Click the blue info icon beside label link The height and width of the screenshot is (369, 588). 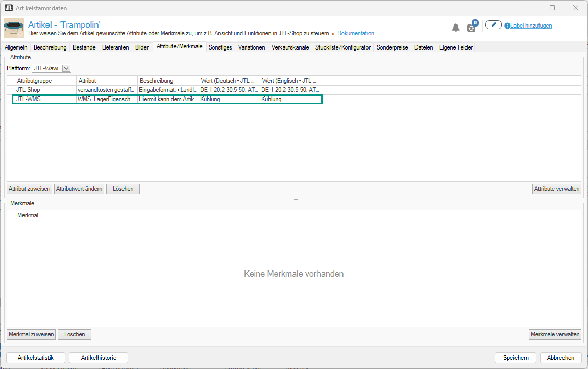[507, 26]
